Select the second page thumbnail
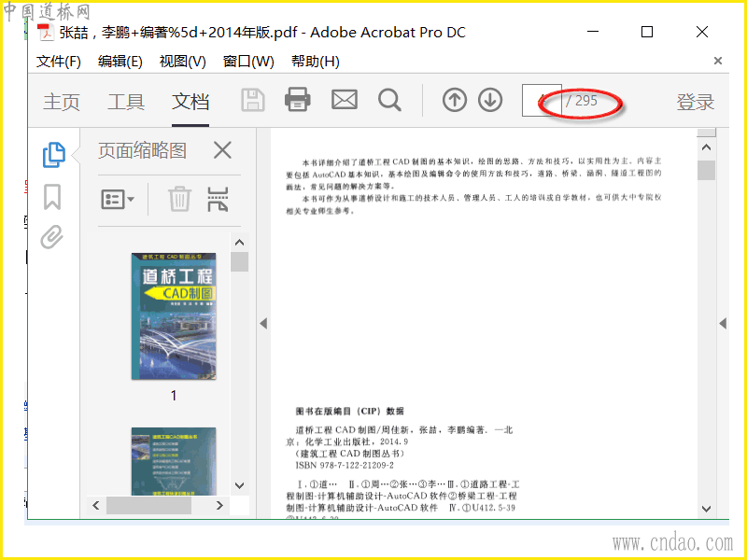 click(174, 461)
